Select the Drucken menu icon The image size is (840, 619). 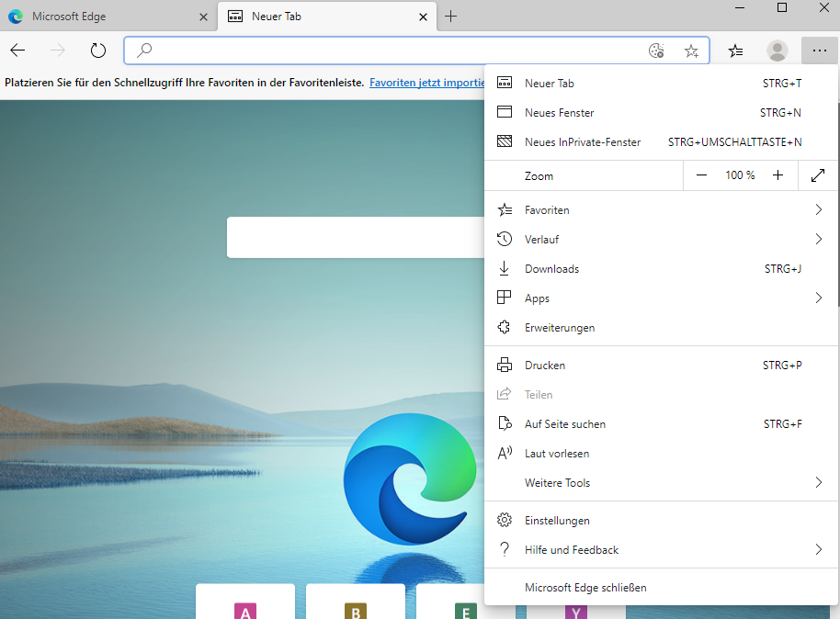(505, 365)
